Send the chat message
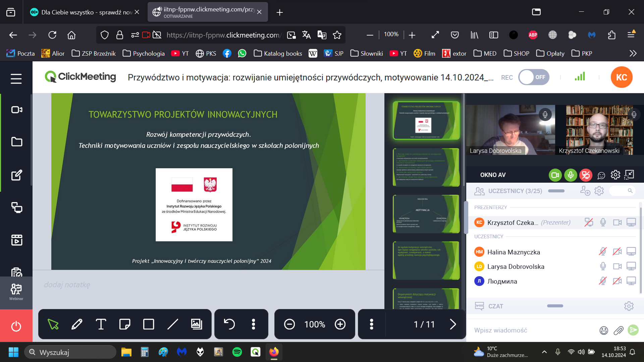Screen dimensions: 644x362 (x=633, y=330)
